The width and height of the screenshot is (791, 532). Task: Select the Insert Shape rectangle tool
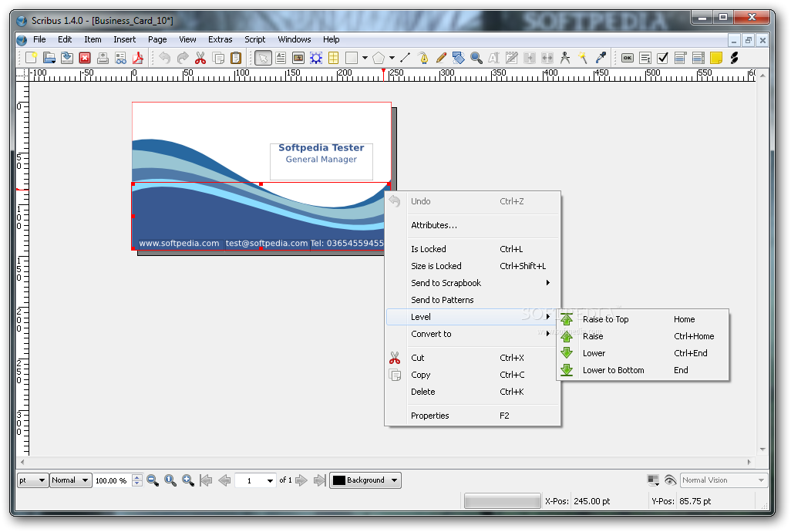tap(351, 58)
